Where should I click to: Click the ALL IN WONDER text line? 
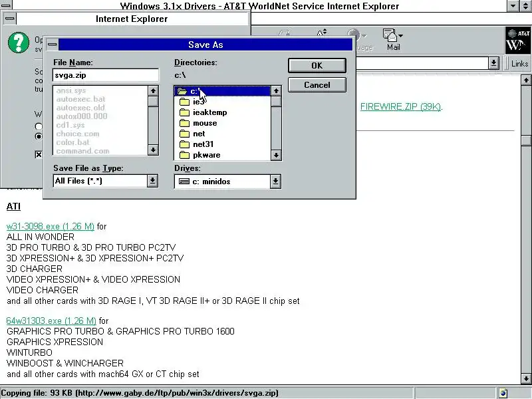pyautogui.click(x=41, y=237)
